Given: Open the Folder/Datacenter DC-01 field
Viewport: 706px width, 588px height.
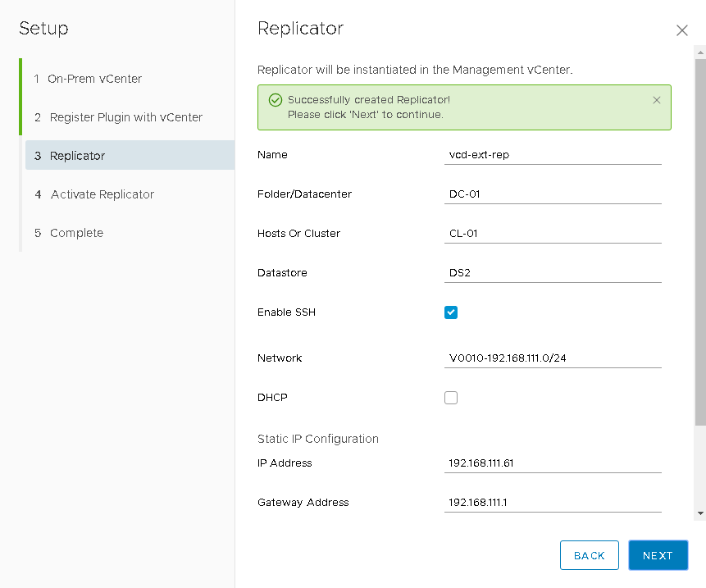Looking at the screenshot, I should [553, 194].
